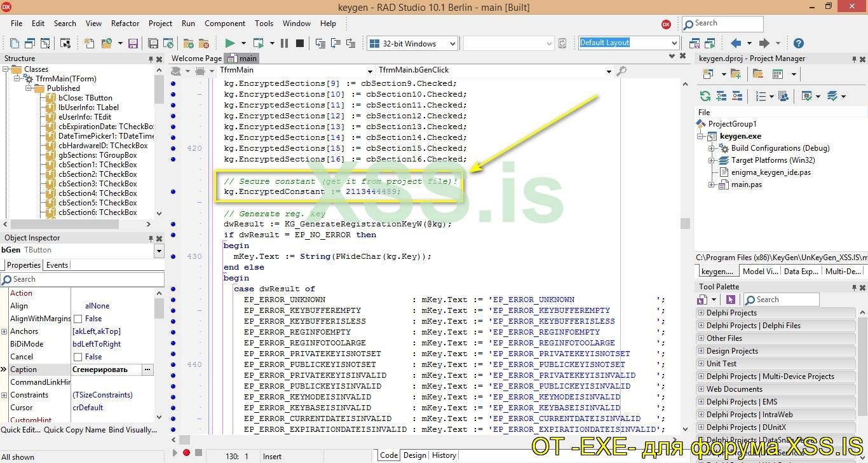Screen dimensions: 868x463
Task: Open the Component menu
Action: (225, 24)
